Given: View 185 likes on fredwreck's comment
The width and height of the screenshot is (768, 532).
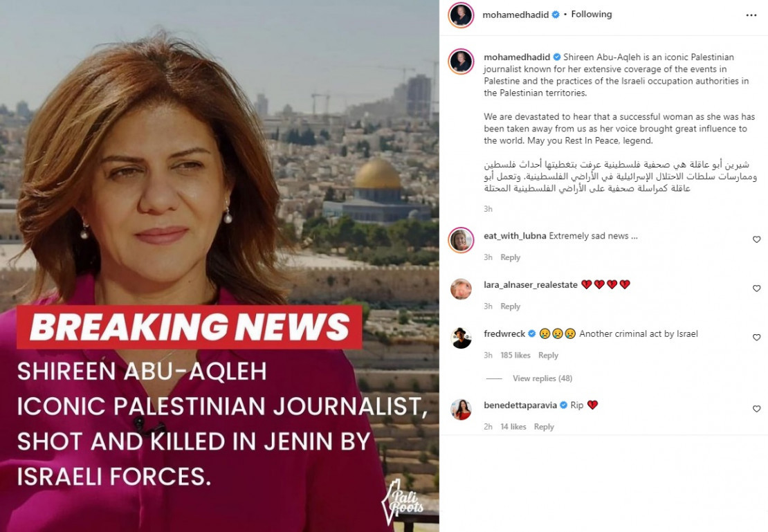Looking at the screenshot, I should click(515, 355).
